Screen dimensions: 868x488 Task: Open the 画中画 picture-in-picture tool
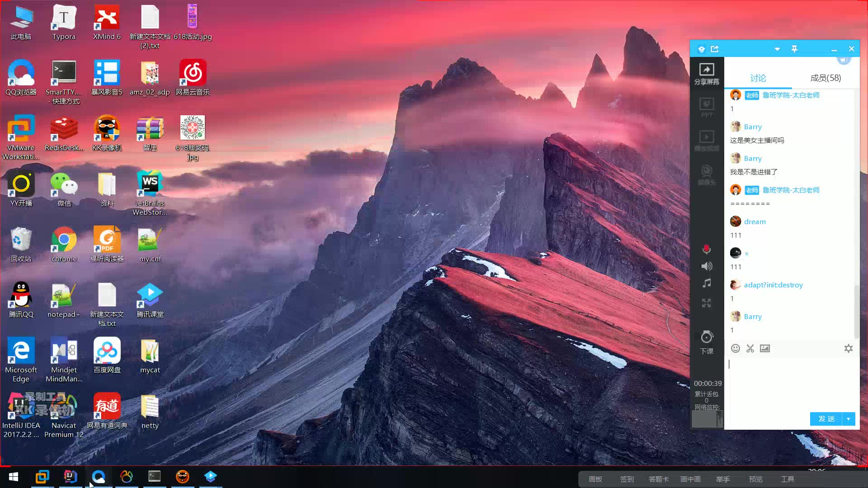coord(690,479)
